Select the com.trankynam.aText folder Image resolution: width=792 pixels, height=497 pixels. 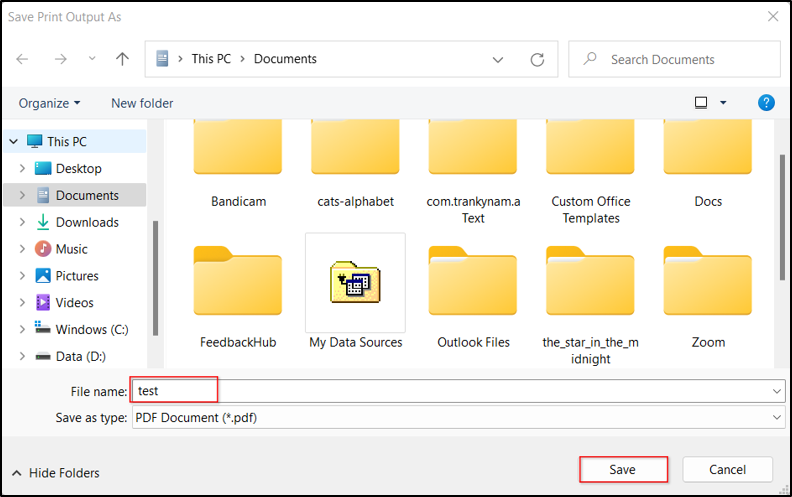(x=473, y=172)
